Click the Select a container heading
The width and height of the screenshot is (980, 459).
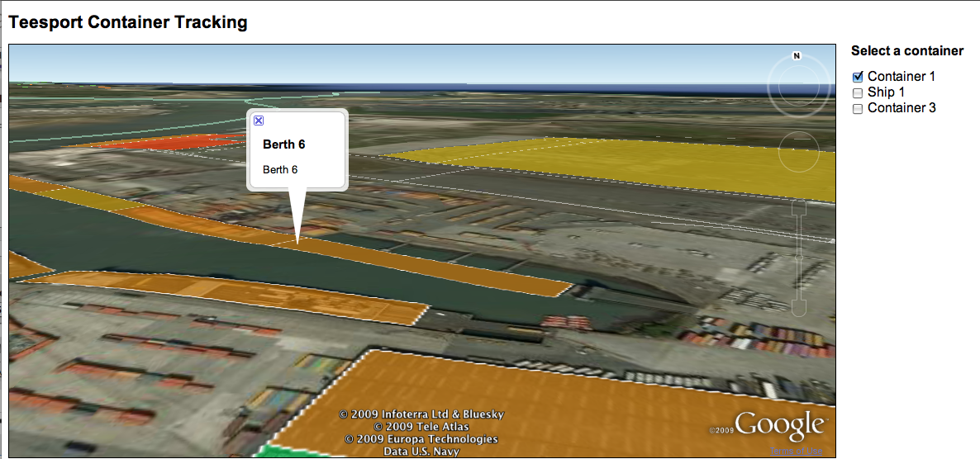(x=907, y=51)
